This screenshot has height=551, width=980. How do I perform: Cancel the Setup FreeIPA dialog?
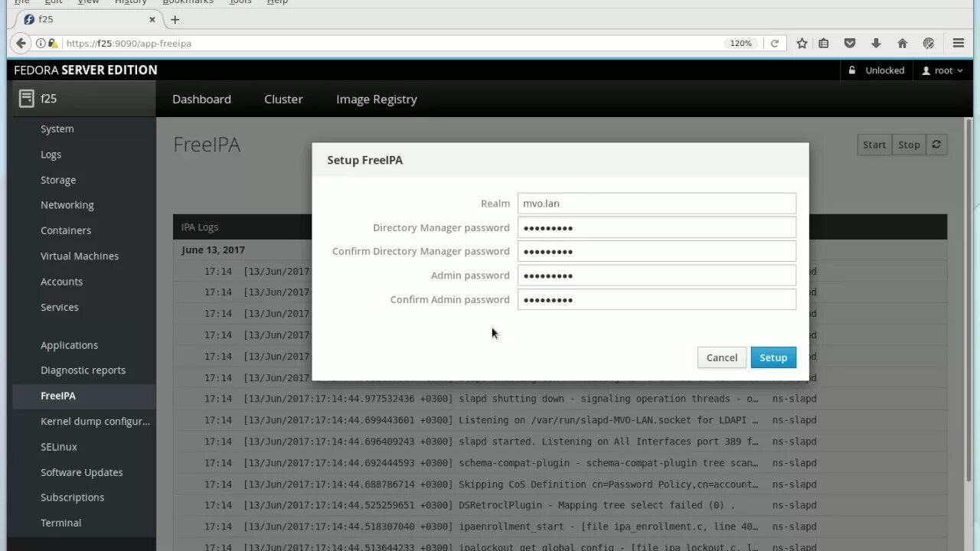pos(722,357)
